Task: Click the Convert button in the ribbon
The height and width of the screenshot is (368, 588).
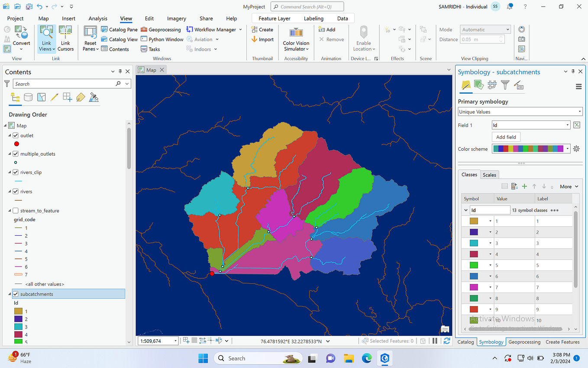Action: click(x=21, y=39)
